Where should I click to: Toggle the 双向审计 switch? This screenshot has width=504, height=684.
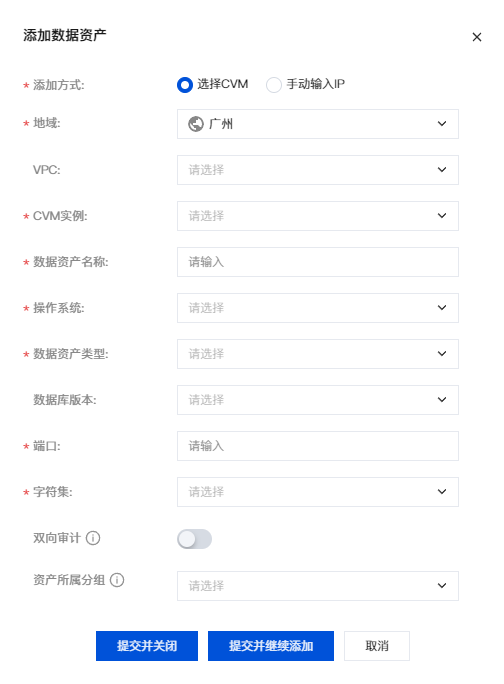point(194,539)
